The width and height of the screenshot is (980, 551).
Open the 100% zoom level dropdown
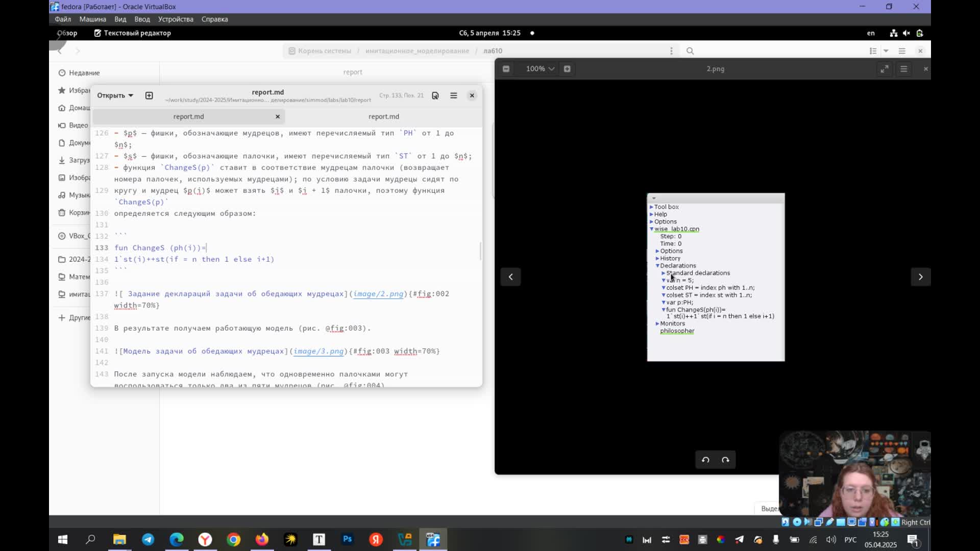coord(540,69)
